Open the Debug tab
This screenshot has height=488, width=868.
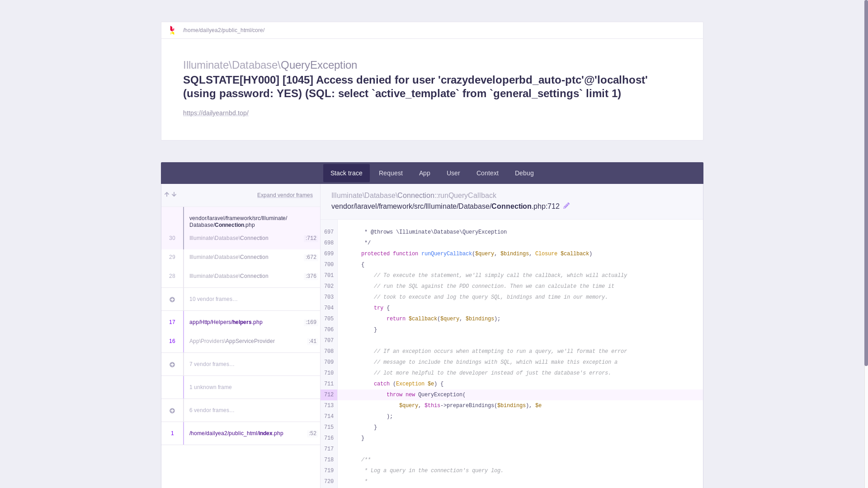coord(524,173)
